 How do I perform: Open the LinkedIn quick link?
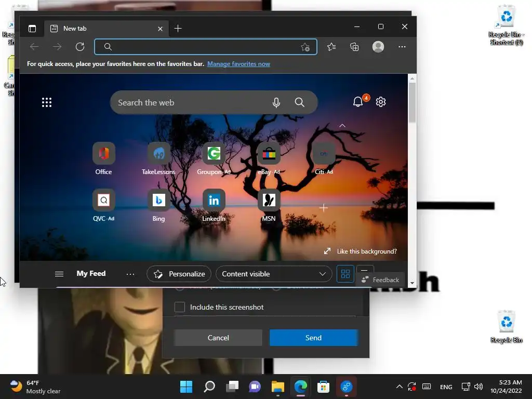(214, 206)
